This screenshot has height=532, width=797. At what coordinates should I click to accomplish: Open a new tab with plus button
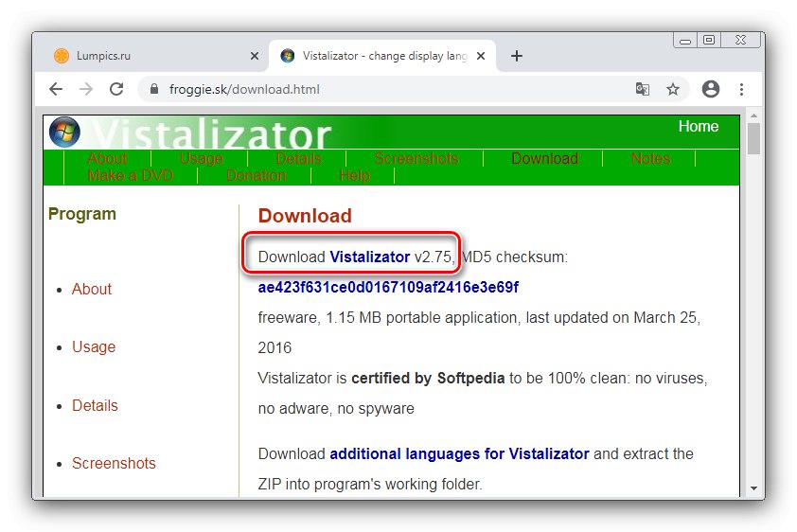pos(517,56)
